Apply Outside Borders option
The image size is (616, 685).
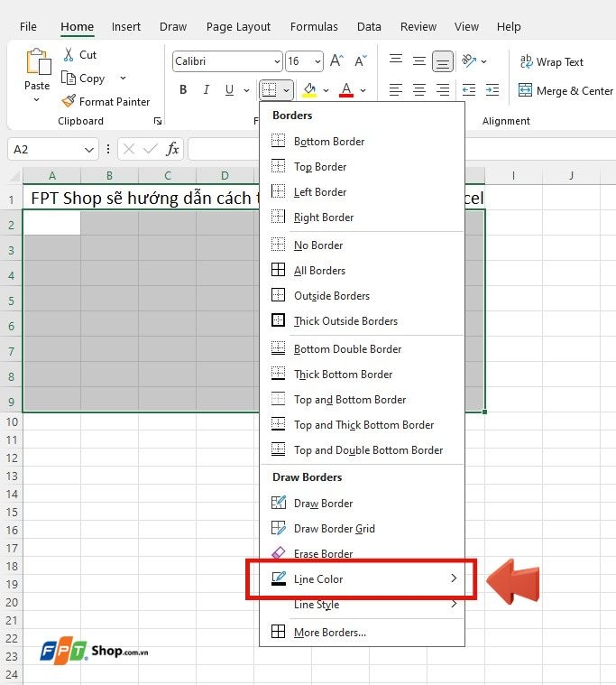click(x=362, y=296)
